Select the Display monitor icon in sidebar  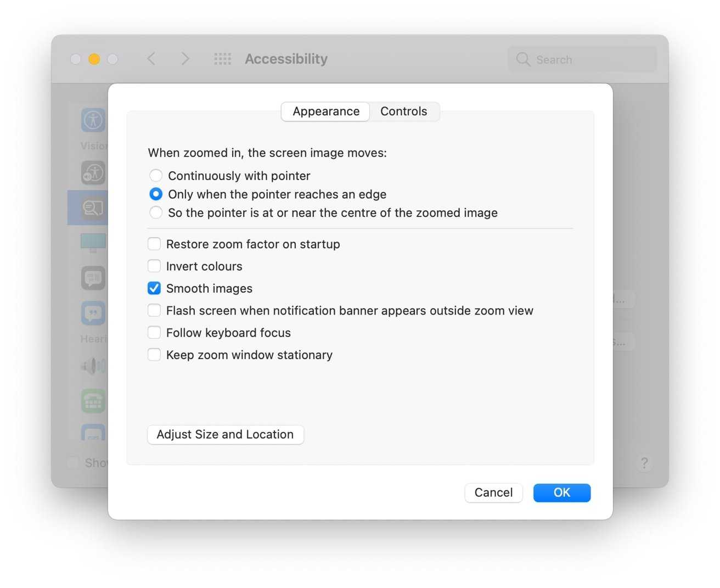93,242
